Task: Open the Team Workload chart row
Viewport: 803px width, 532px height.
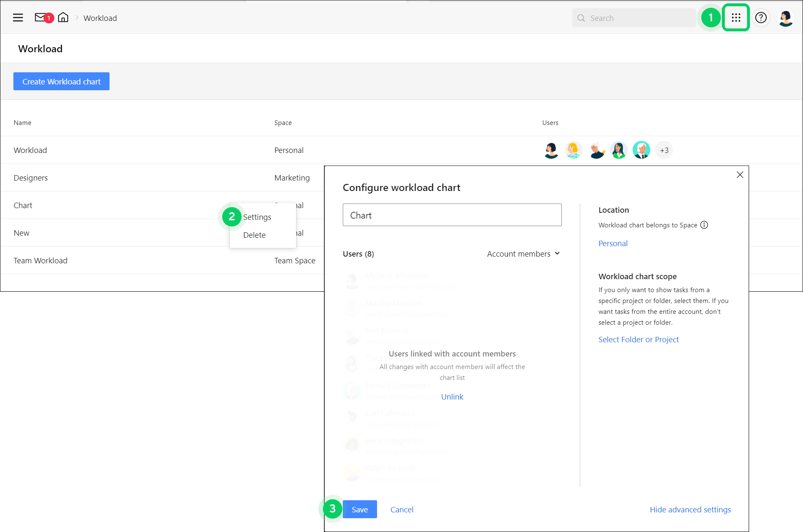Action: (x=41, y=260)
